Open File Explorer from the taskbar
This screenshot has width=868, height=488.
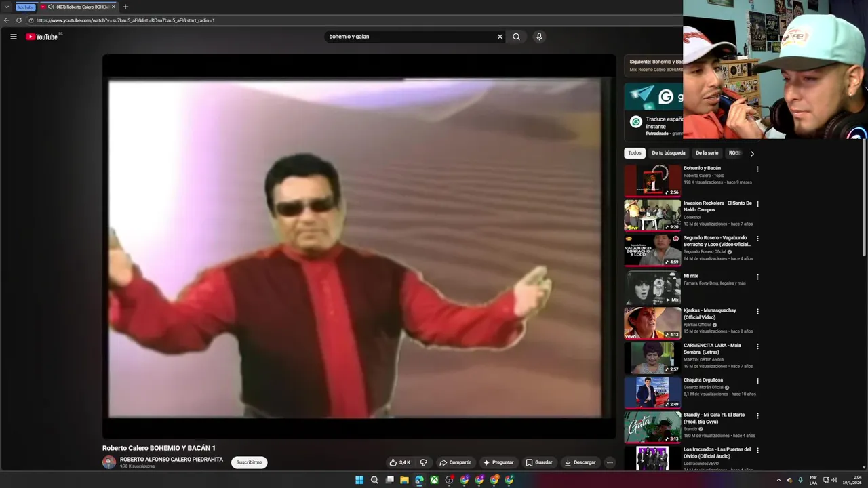click(404, 480)
